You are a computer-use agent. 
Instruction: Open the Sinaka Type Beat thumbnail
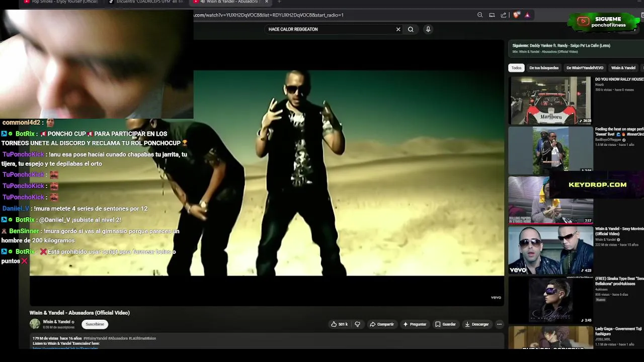[550, 300]
